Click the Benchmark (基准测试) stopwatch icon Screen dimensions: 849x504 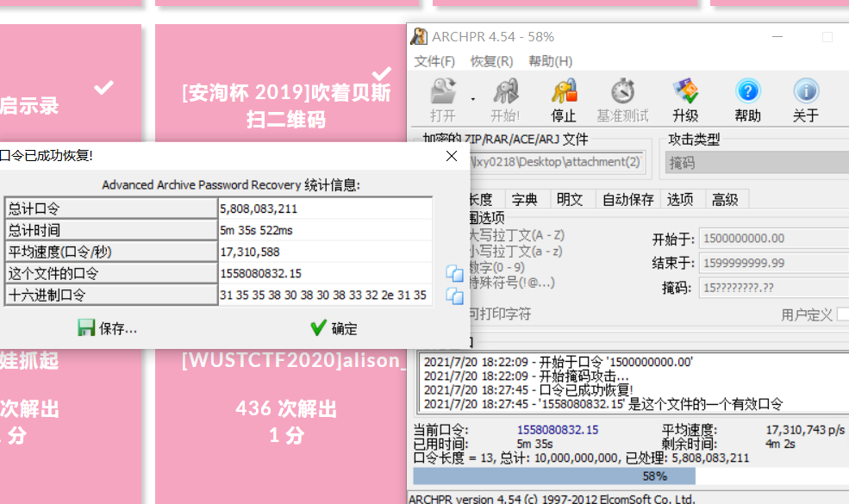point(622,99)
